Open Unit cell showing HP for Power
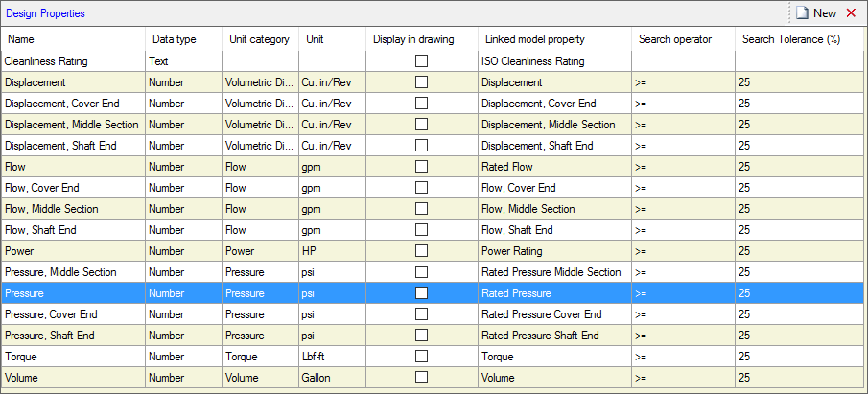This screenshot has width=868, height=394. (x=331, y=251)
